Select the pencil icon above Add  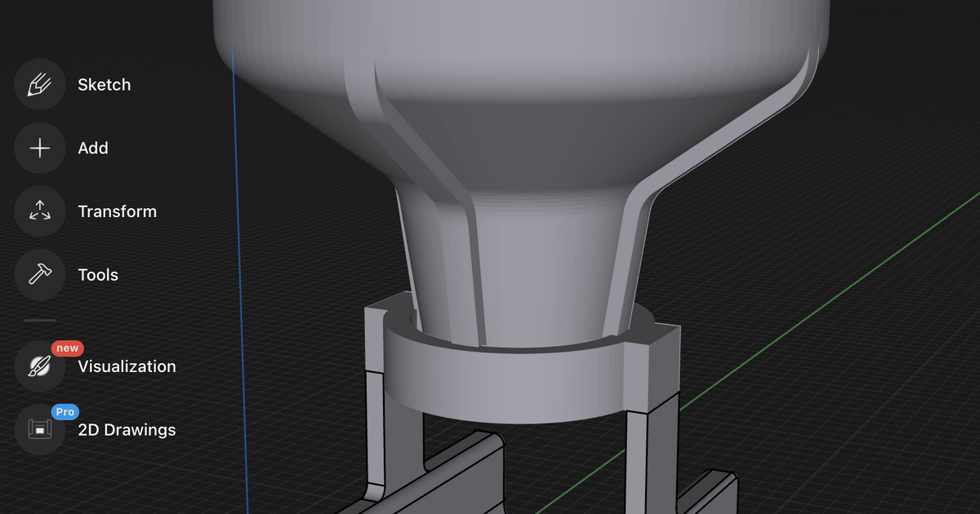pyautogui.click(x=39, y=84)
